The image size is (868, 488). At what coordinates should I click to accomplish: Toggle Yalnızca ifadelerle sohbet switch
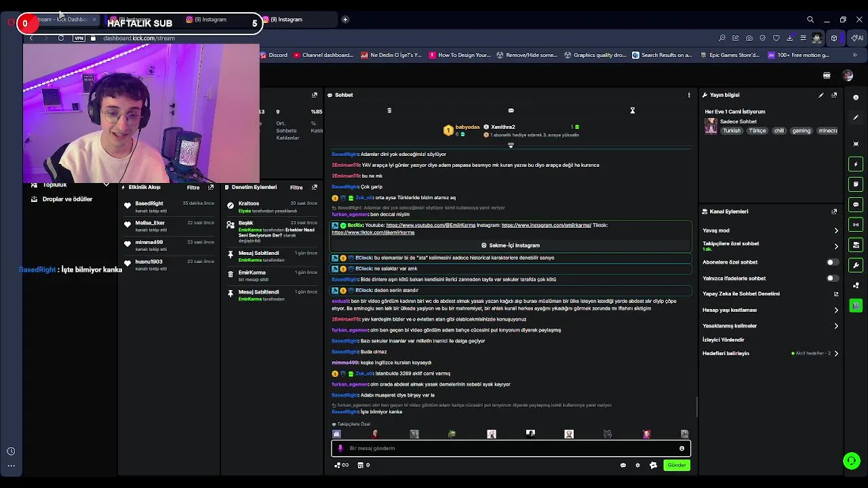831,278
